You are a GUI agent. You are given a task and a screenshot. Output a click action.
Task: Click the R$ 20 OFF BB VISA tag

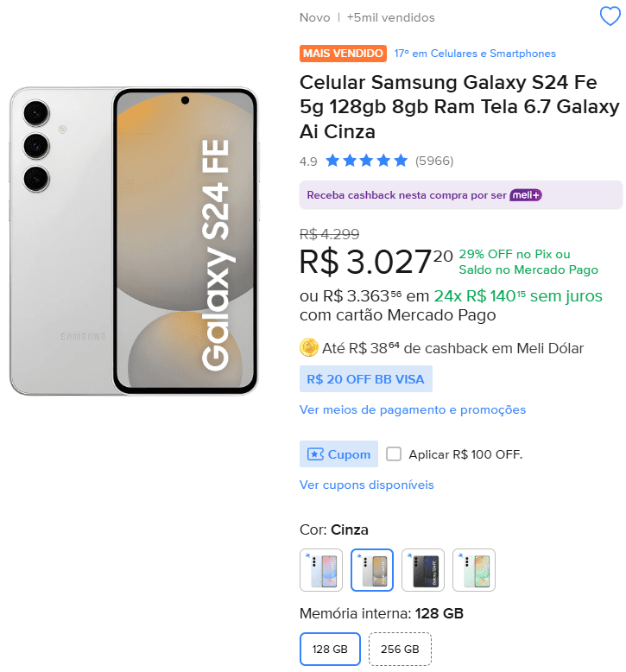click(366, 379)
